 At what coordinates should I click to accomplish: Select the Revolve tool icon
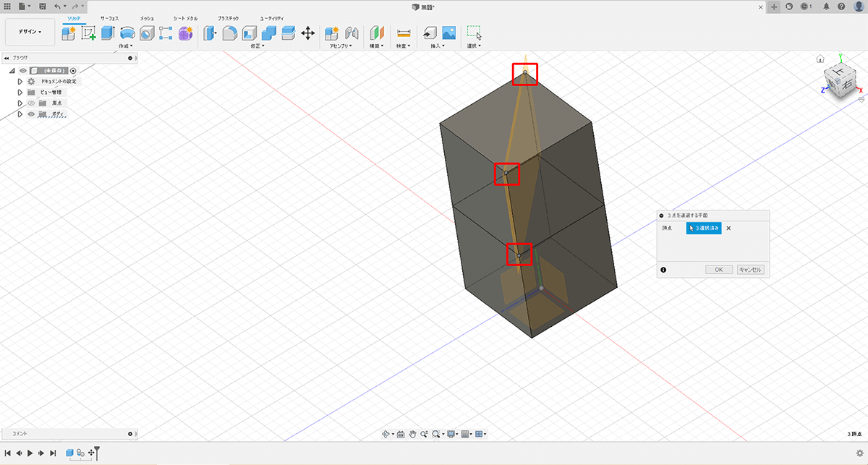click(127, 33)
